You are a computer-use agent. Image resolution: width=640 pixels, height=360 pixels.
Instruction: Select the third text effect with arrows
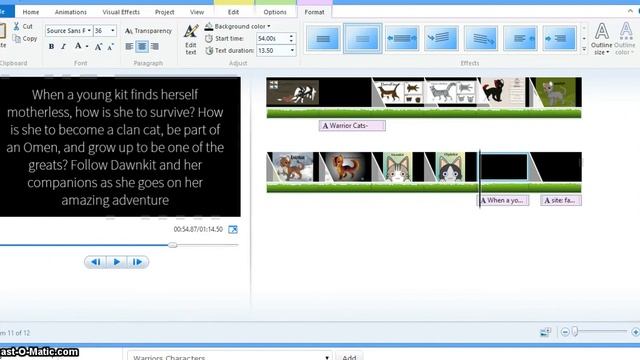[402, 38]
